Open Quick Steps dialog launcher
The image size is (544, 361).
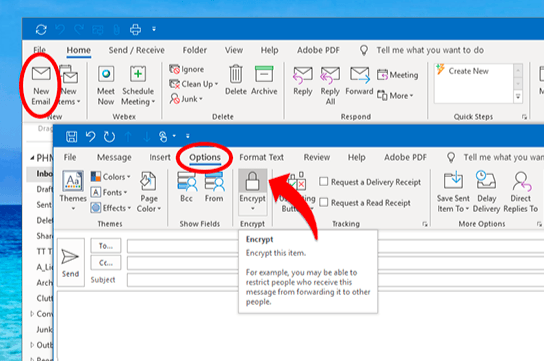524,117
